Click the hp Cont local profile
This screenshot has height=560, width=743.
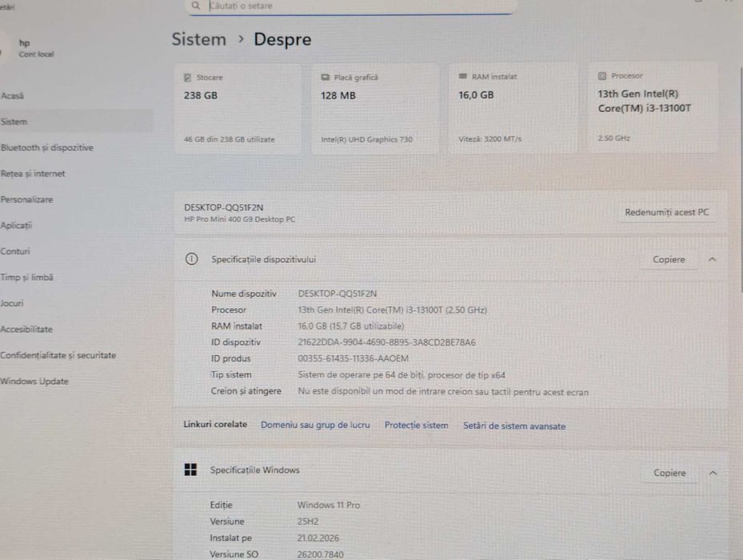coord(29,48)
